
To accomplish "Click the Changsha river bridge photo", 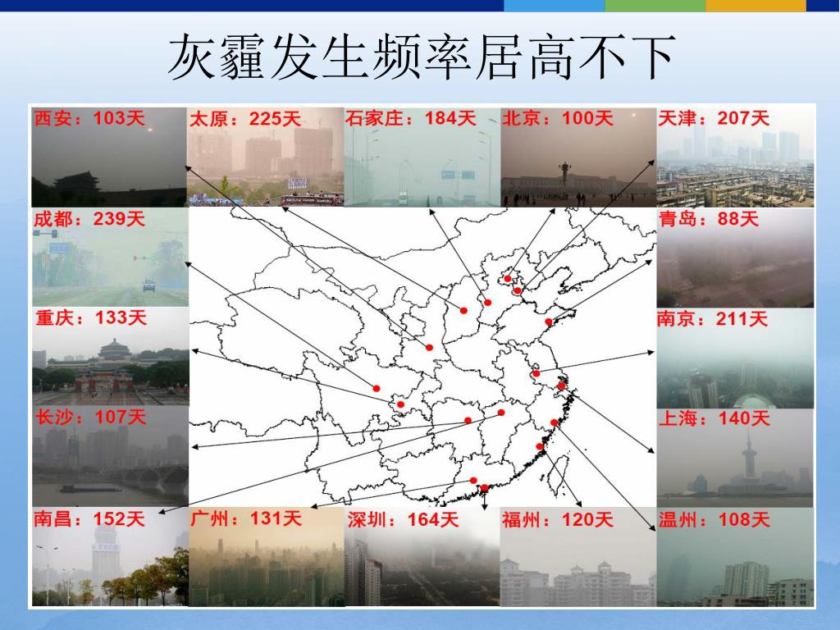I will [111, 456].
